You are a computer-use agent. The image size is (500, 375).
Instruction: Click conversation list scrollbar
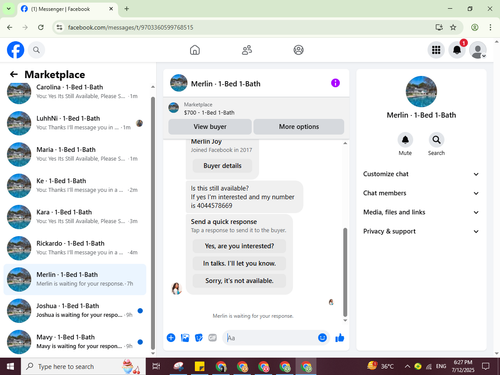point(153,223)
